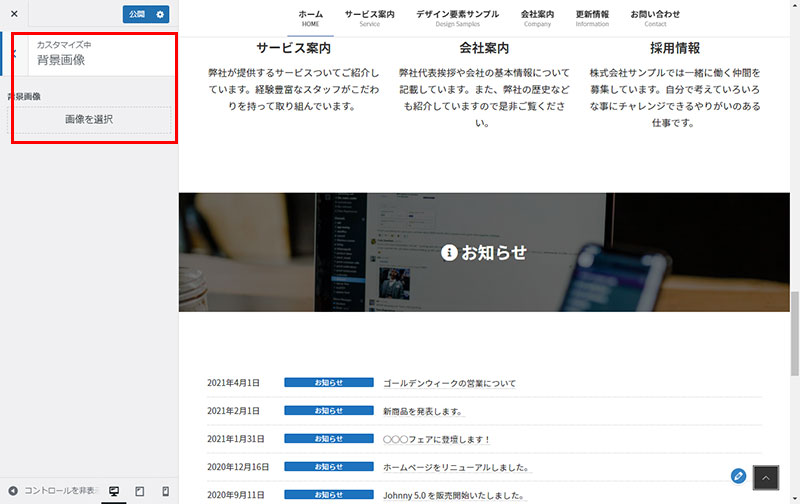This screenshot has height=504, width=800.
Task: Open the サービス案内 nav menu item
Action: [x=369, y=17]
